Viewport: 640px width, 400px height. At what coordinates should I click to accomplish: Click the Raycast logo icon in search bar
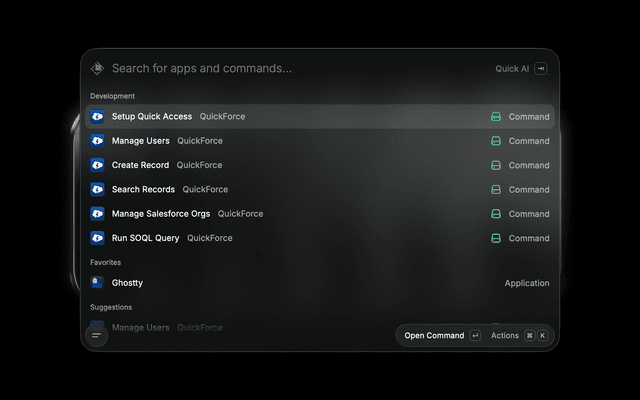pyautogui.click(x=97, y=68)
